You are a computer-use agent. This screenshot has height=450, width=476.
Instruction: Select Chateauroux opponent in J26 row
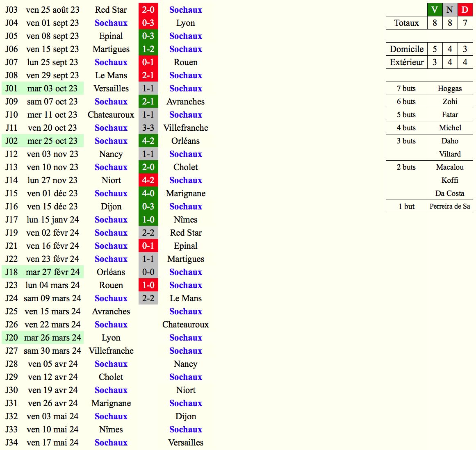[x=185, y=324]
